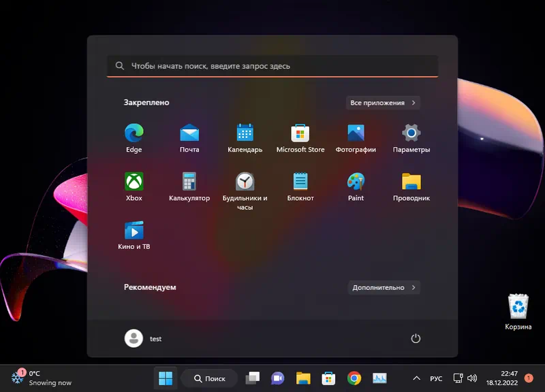
Task: Click the Рекомендуем section heading
Action: click(150, 287)
